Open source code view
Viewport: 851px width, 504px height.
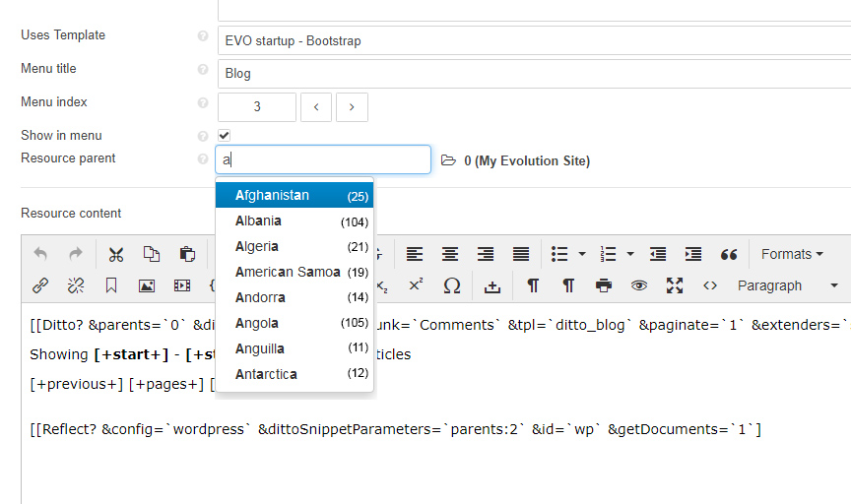pos(710,285)
